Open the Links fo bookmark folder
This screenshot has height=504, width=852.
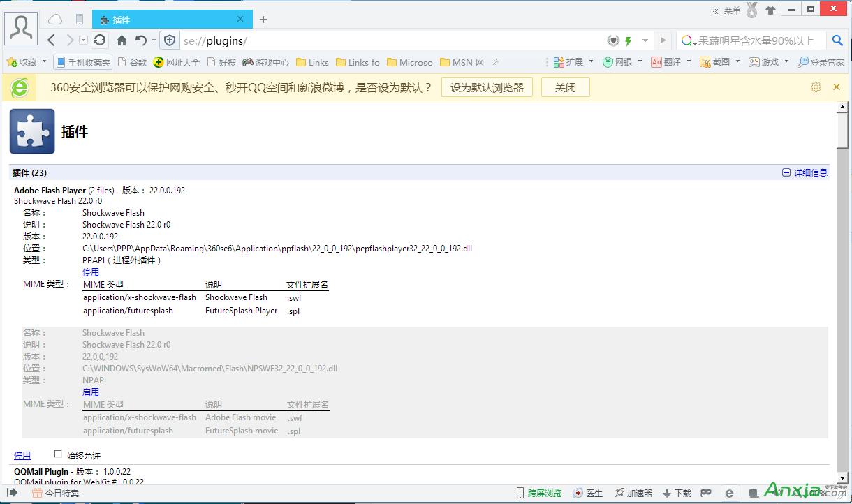tap(358, 62)
